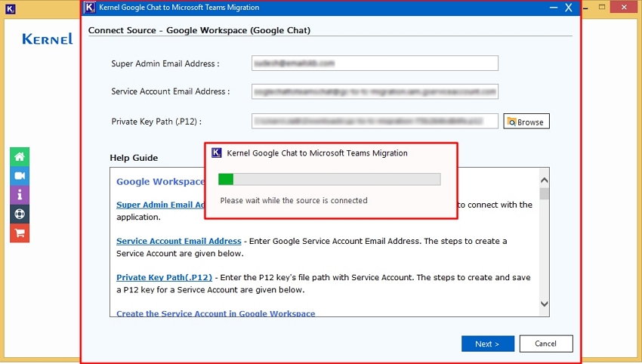Click the K icon in the progress popup

click(x=217, y=153)
